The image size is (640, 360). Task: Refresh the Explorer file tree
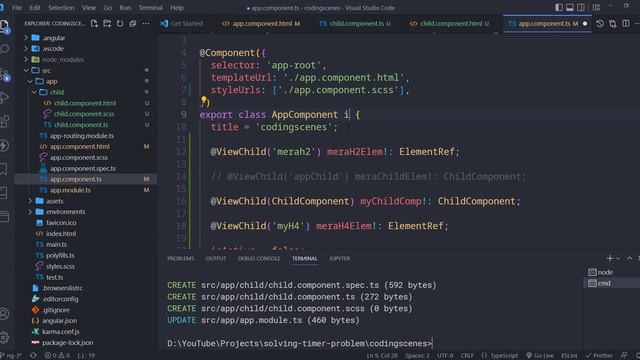120,24
